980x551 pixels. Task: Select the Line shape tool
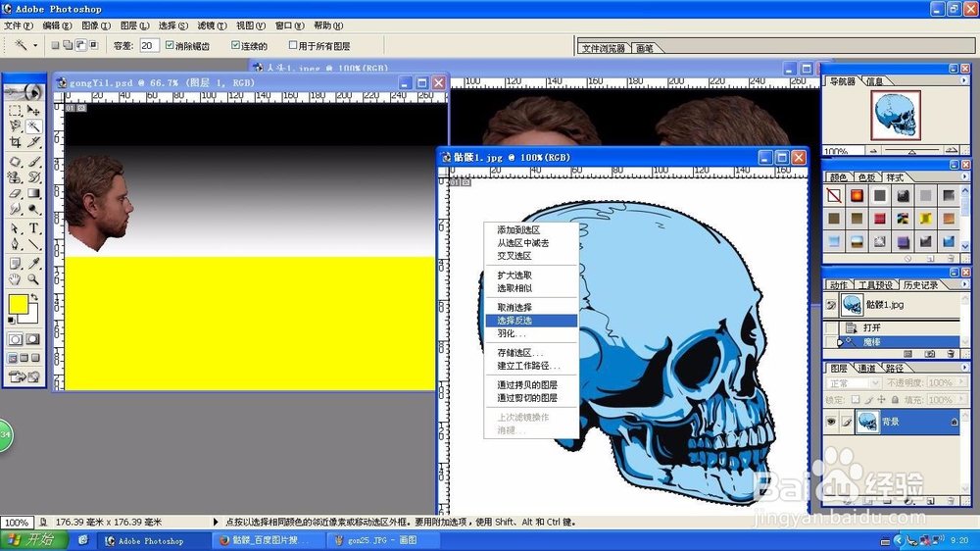pyautogui.click(x=33, y=244)
